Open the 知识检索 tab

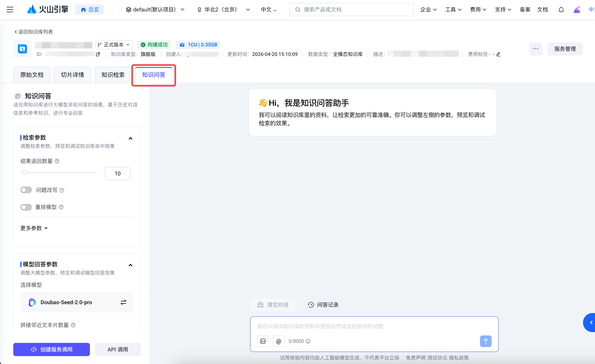point(113,75)
